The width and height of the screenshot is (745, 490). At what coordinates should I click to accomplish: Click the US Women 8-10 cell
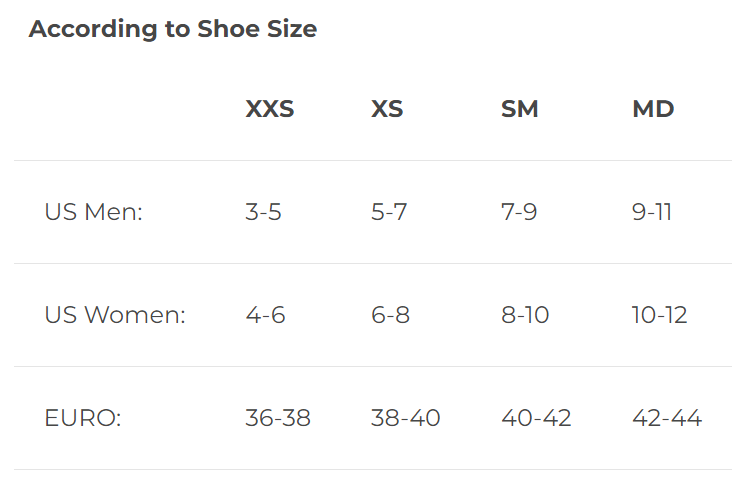[x=525, y=315]
